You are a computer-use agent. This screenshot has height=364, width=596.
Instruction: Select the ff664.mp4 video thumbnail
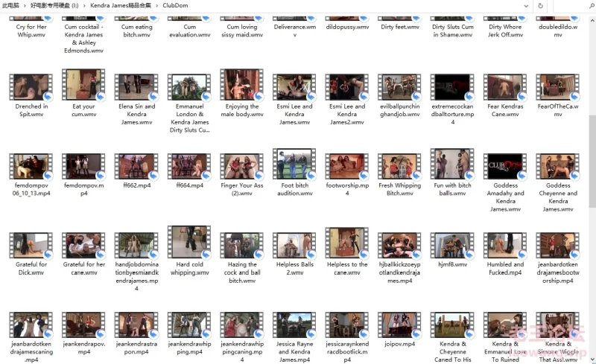[189, 166]
